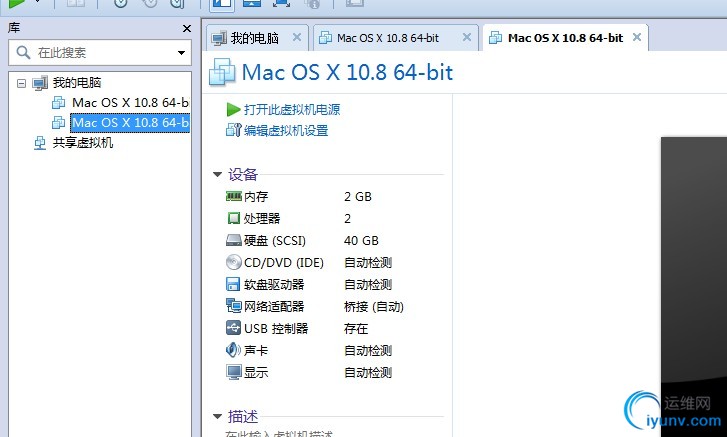Click the monitor icon for 显示
Viewport: 727px width, 437px height.
(x=234, y=372)
